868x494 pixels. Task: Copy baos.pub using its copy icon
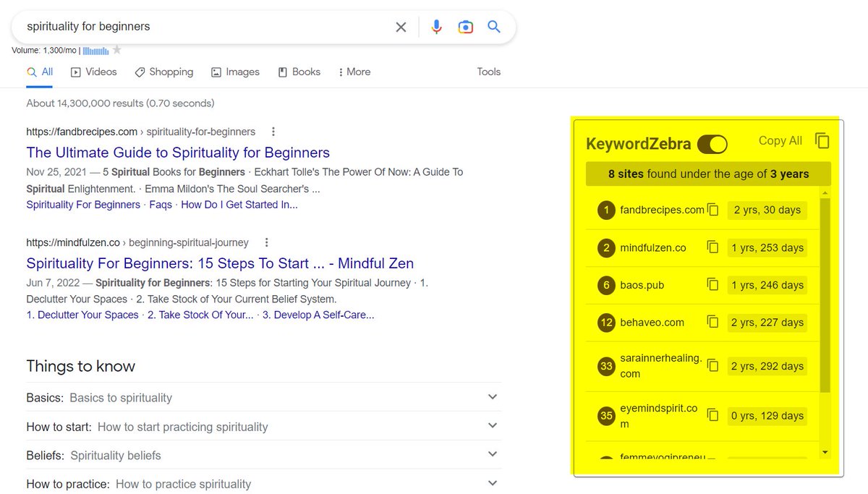click(713, 285)
